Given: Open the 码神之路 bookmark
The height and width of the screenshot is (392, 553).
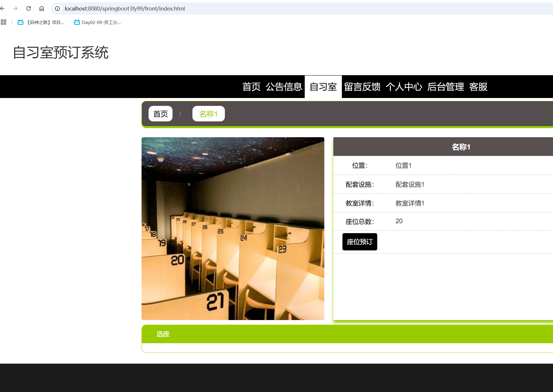Looking at the screenshot, I should point(41,22).
